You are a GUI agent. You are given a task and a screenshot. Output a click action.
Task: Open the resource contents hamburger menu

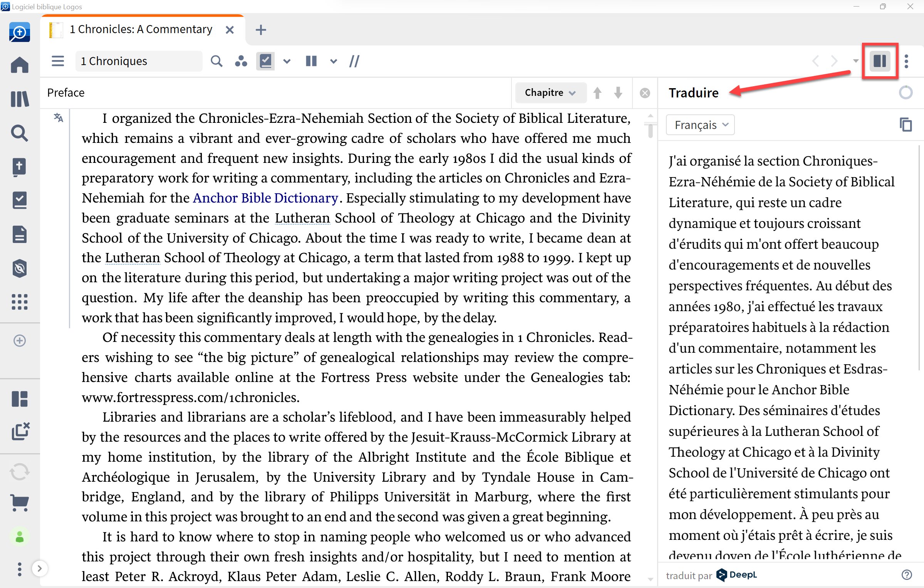click(58, 61)
